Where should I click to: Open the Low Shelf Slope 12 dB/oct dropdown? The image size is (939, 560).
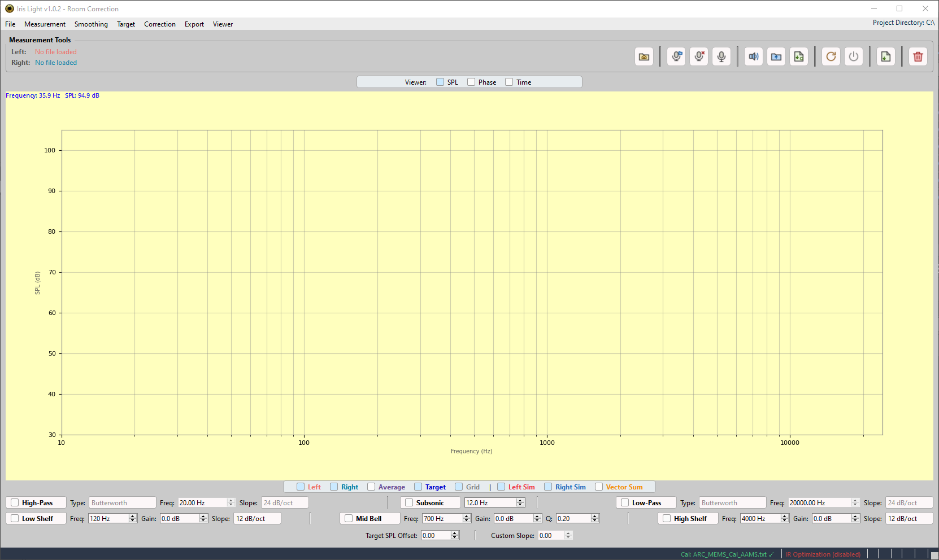pos(257,518)
